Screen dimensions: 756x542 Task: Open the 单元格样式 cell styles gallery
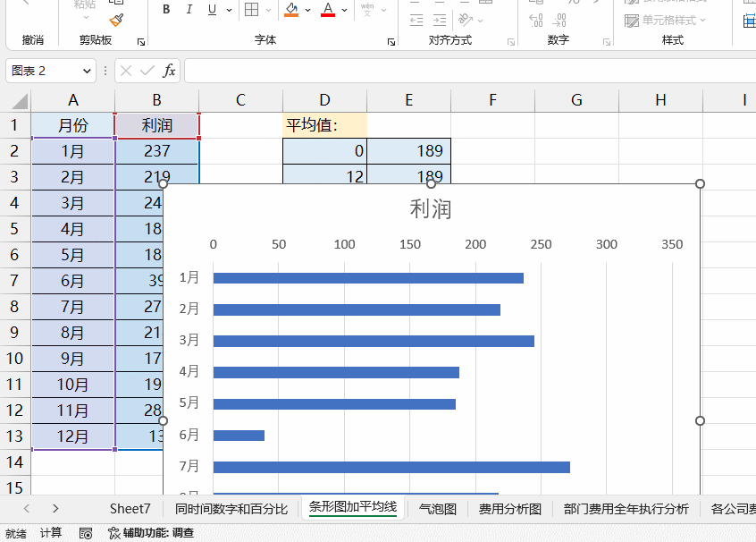coord(665,21)
